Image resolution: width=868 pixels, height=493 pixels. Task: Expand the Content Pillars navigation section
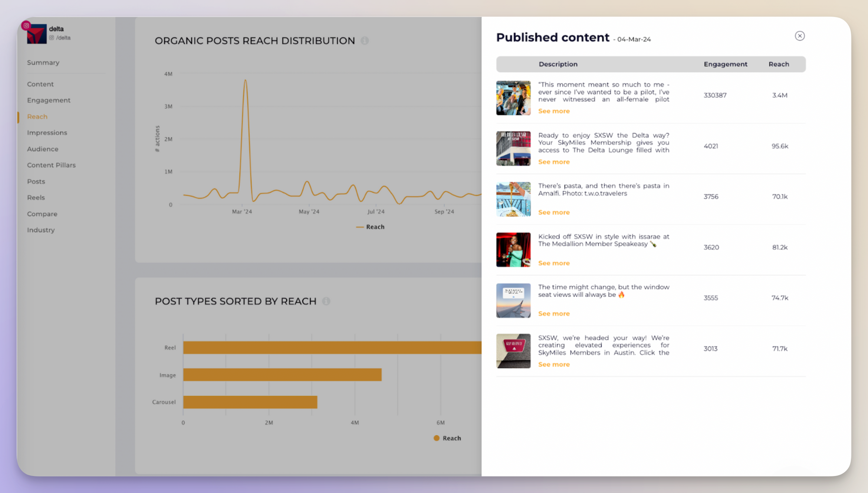coord(51,165)
